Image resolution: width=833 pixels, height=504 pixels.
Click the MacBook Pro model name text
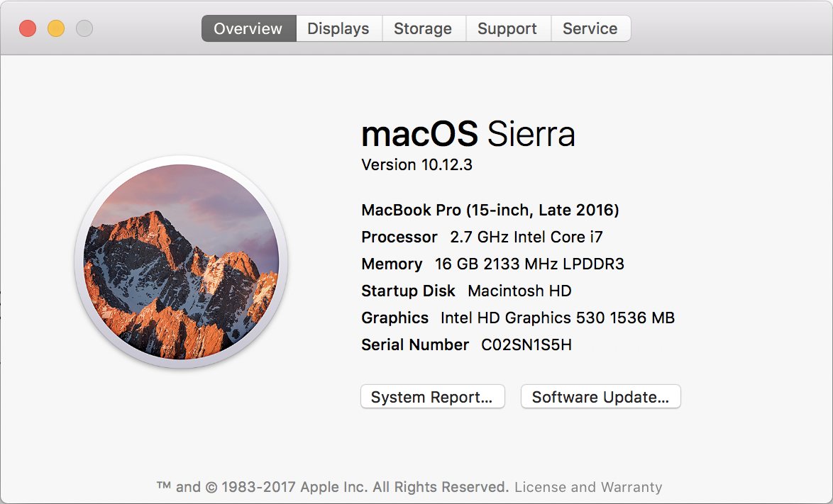click(x=490, y=210)
